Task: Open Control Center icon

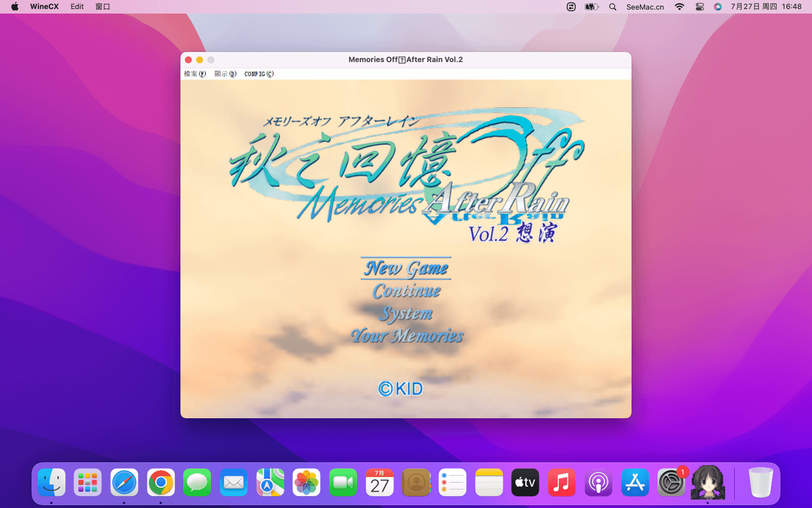Action: coord(700,7)
